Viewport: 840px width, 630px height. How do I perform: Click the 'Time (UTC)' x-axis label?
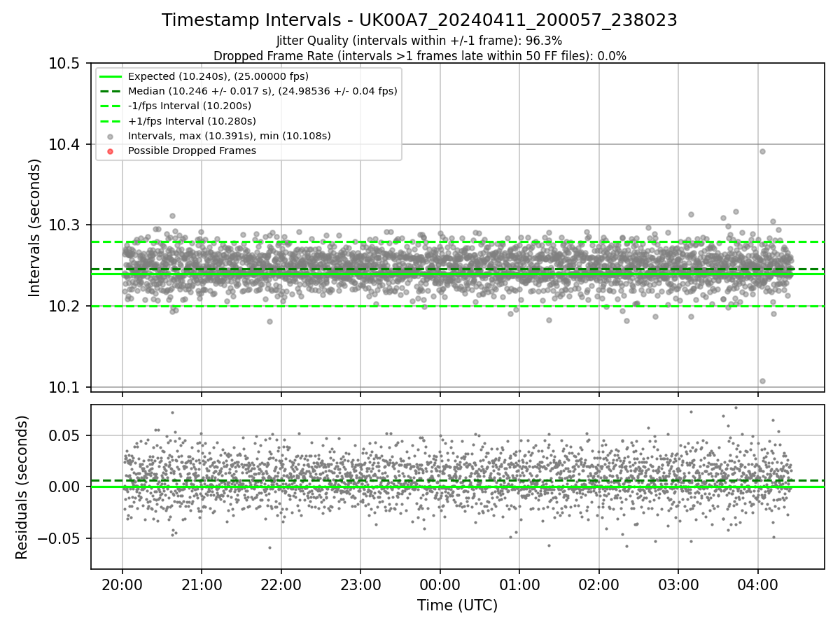tap(457, 605)
